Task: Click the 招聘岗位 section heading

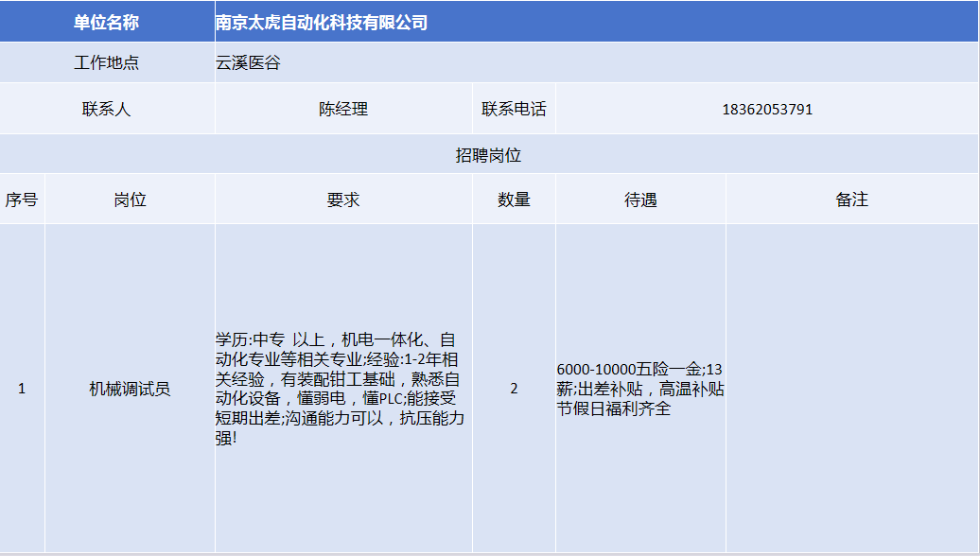Action: point(489,155)
